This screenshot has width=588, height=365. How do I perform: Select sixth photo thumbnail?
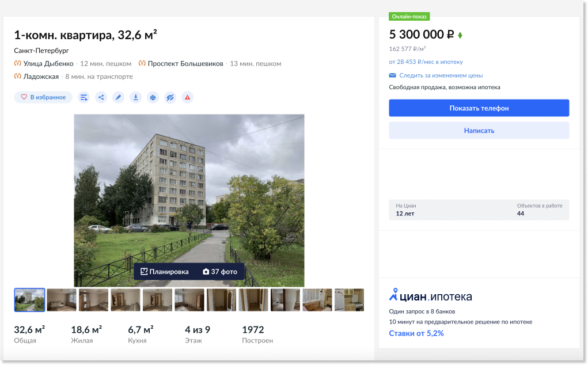coord(189,300)
